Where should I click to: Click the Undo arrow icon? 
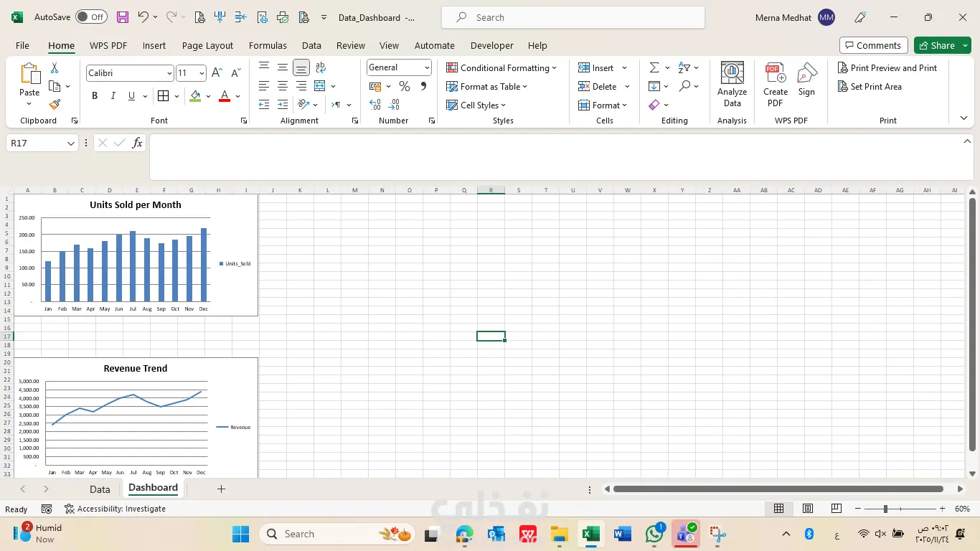tap(143, 17)
